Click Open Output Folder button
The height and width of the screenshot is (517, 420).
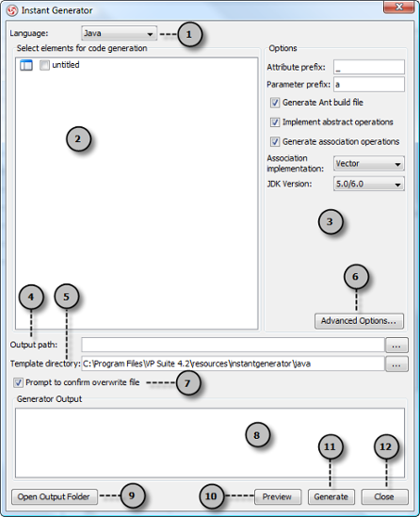tap(55, 496)
